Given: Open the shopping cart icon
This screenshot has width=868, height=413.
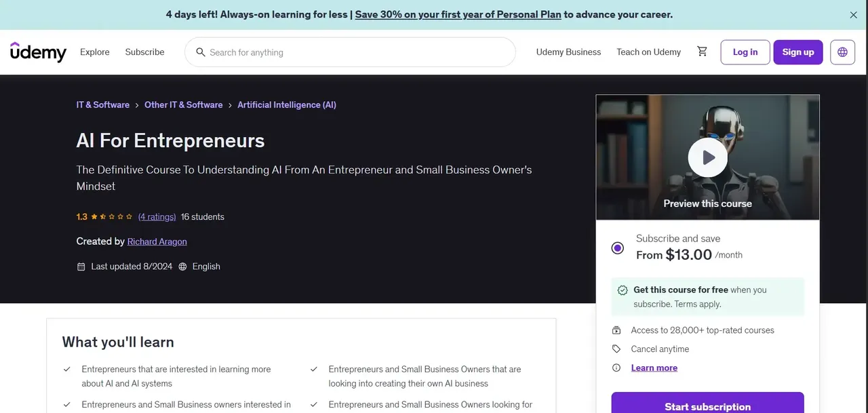Looking at the screenshot, I should click(x=702, y=52).
